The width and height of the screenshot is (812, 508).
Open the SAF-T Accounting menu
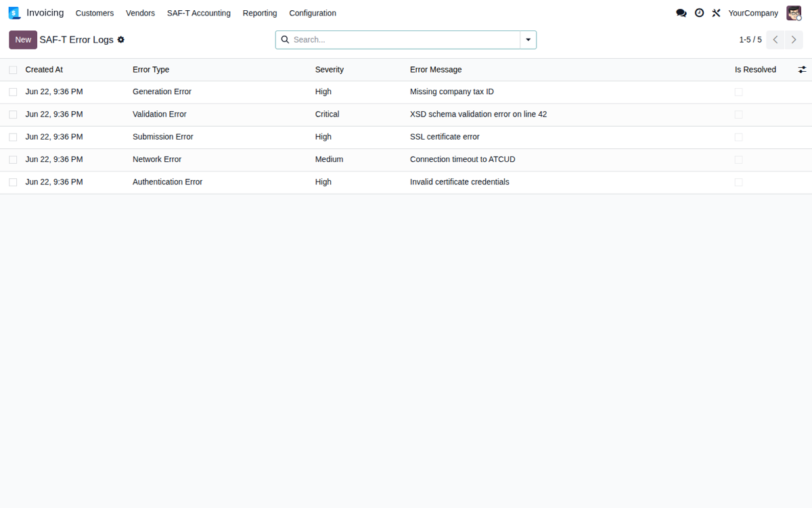tap(199, 13)
